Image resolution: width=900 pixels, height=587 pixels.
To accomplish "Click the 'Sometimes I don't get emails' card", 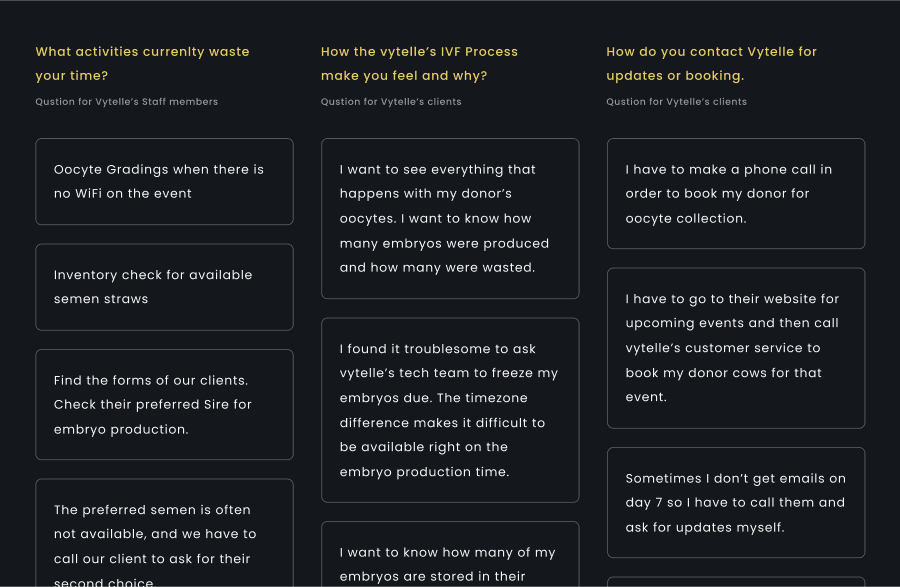I will pyautogui.click(x=735, y=502).
